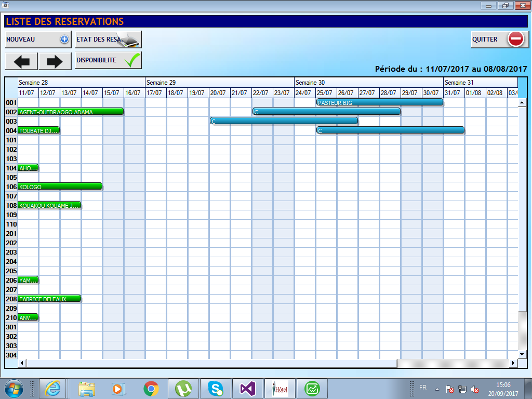Show hidden tray icons arrow
The image size is (532, 399).
click(x=437, y=390)
